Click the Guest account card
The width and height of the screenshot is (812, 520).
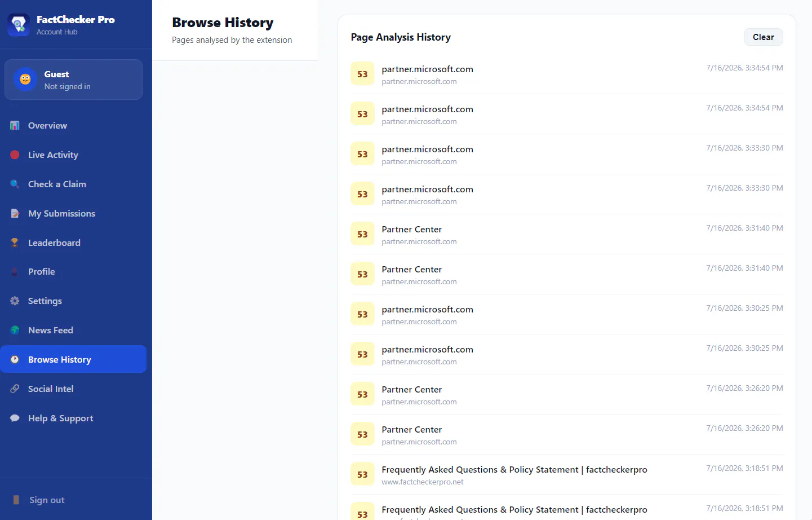74,80
